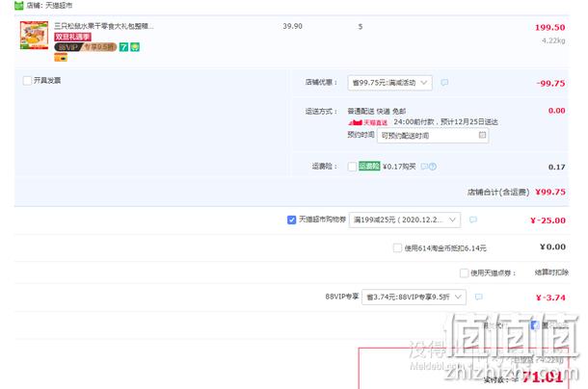Click the green 7-day return icon

click(123, 47)
